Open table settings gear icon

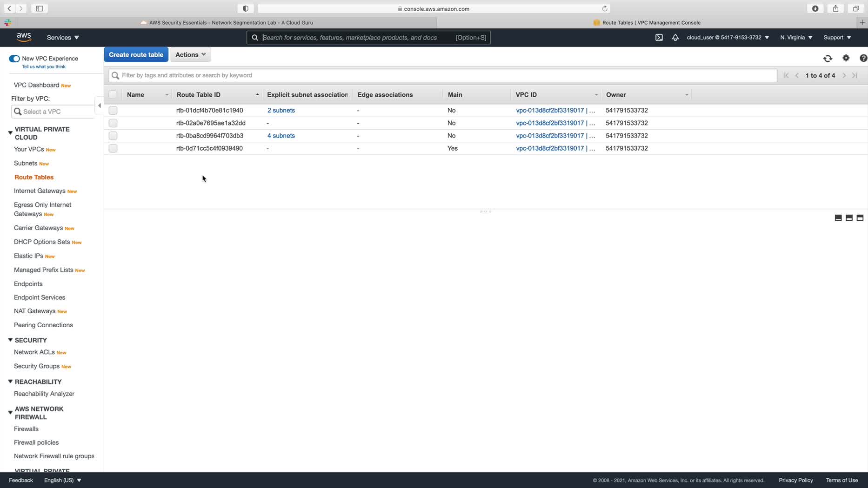846,58
